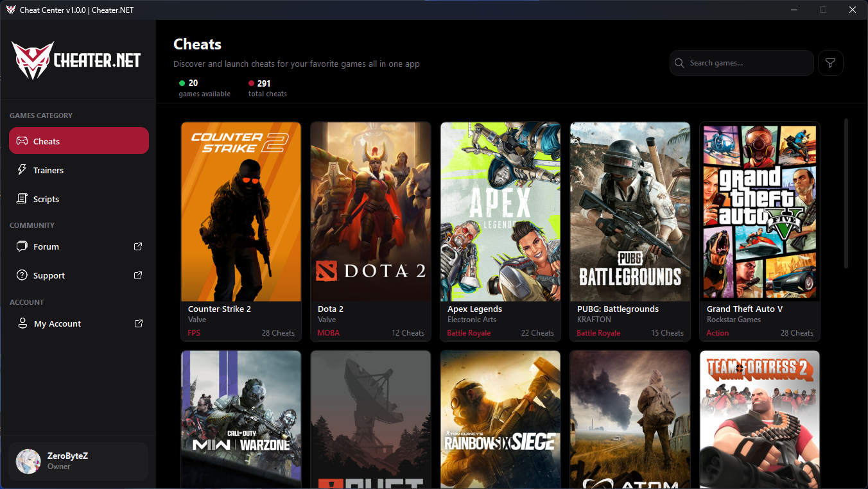Click the Rockstar Games publisher text
The width and height of the screenshot is (868, 489).
coord(734,320)
